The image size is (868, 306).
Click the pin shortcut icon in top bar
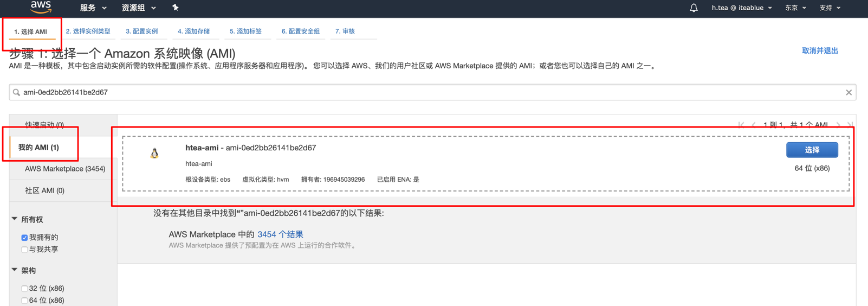click(175, 8)
